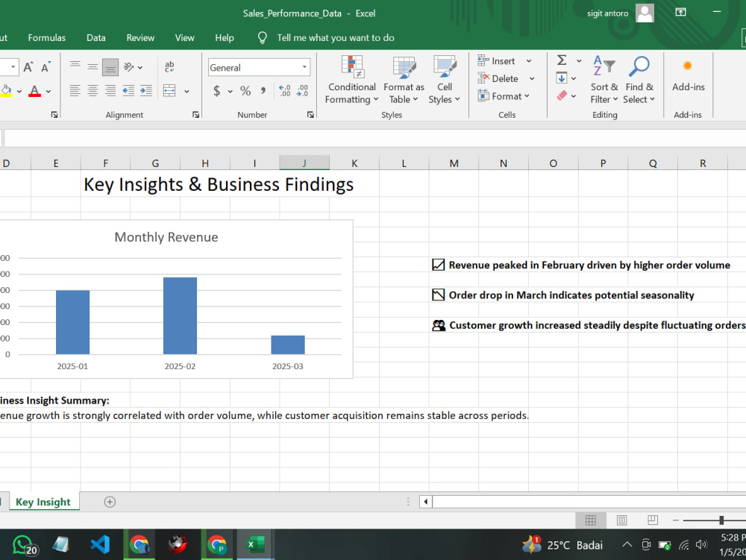Open the Cell Styles gallery
Image resolution: width=746 pixels, height=560 pixels.
pyautogui.click(x=445, y=79)
